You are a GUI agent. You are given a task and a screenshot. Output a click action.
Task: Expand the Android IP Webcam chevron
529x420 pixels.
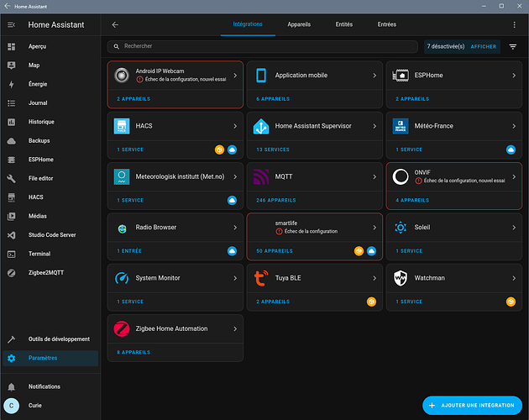[235, 76]
